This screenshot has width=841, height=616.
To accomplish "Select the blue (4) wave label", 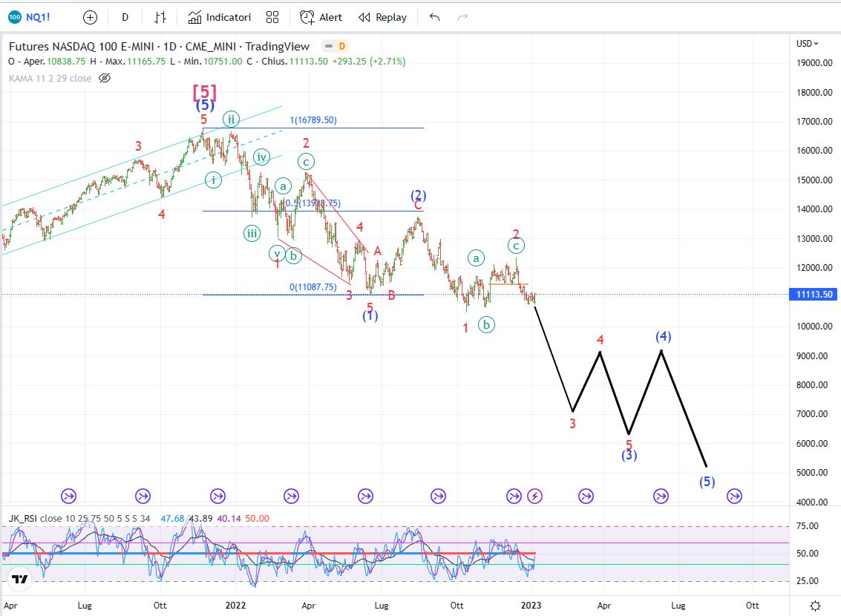I will pos(664,336).
